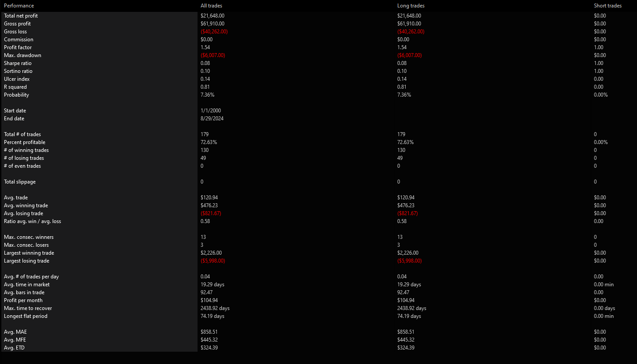Click All trades avg. losing ($821.67)
Screen dimensions: 637x364
pos(211,213)
